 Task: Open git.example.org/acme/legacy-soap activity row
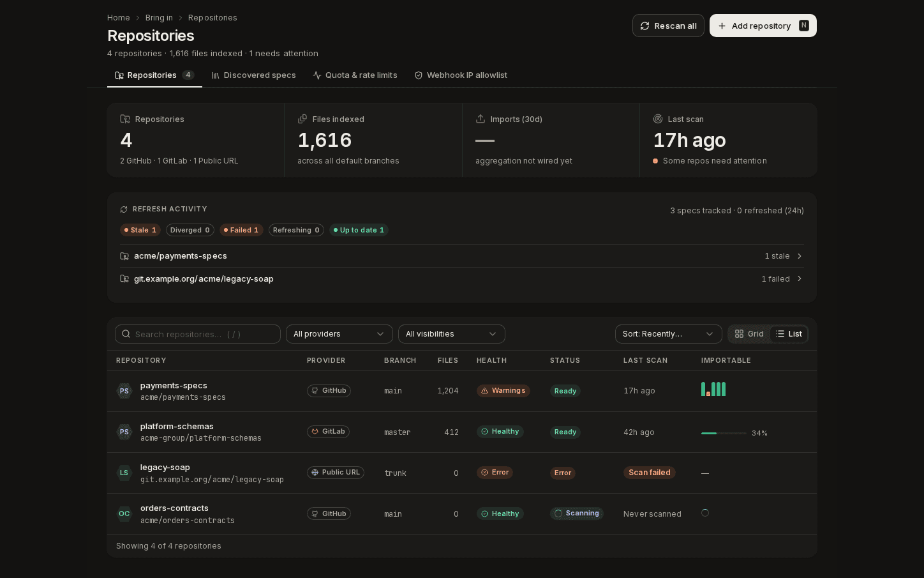pos(462,279)
